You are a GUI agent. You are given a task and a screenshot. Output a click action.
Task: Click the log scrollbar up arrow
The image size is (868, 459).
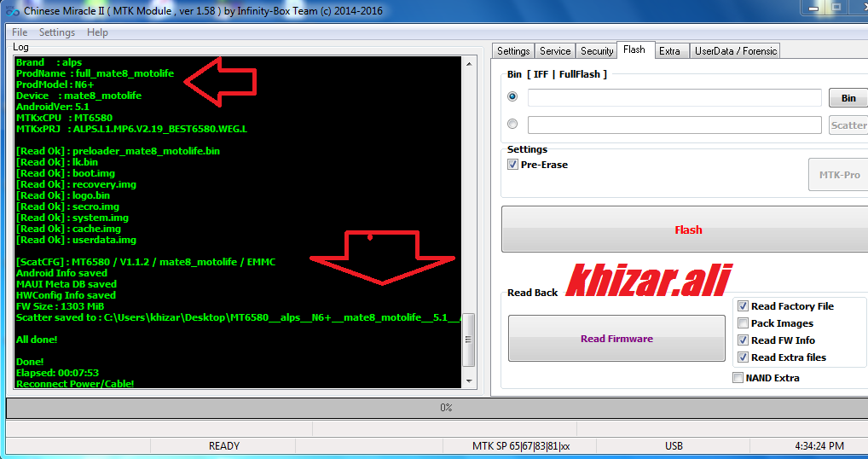[469, 64]
